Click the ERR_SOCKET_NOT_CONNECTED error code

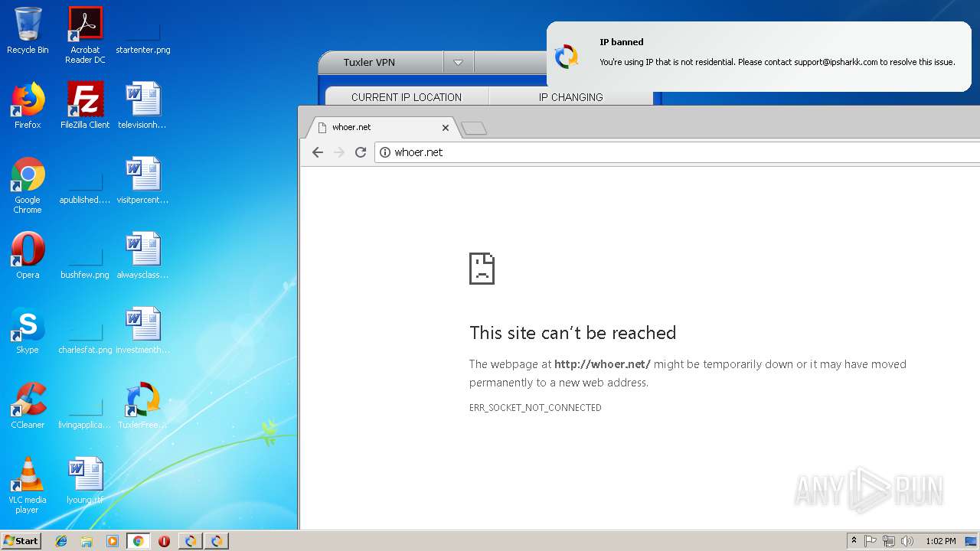point(535,408)
